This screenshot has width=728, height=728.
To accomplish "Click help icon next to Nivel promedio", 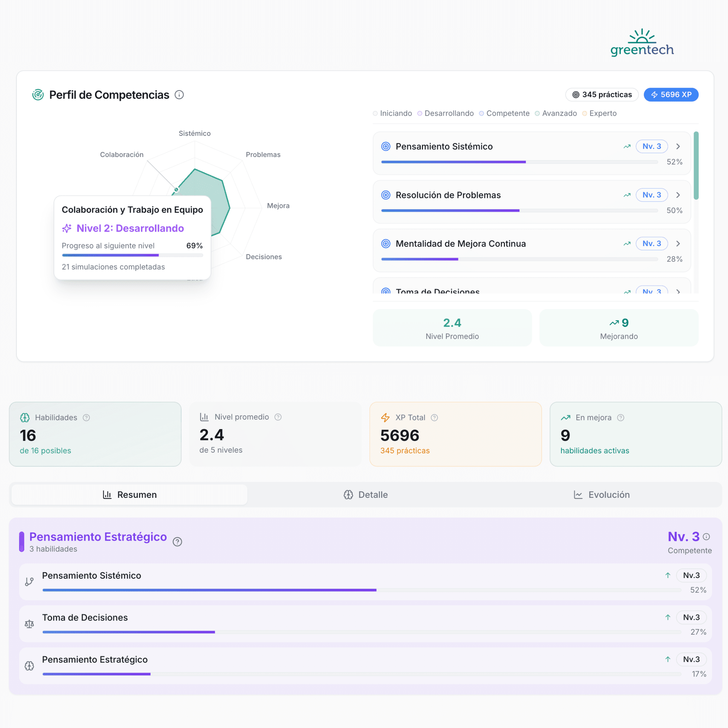I will point(278,417).
